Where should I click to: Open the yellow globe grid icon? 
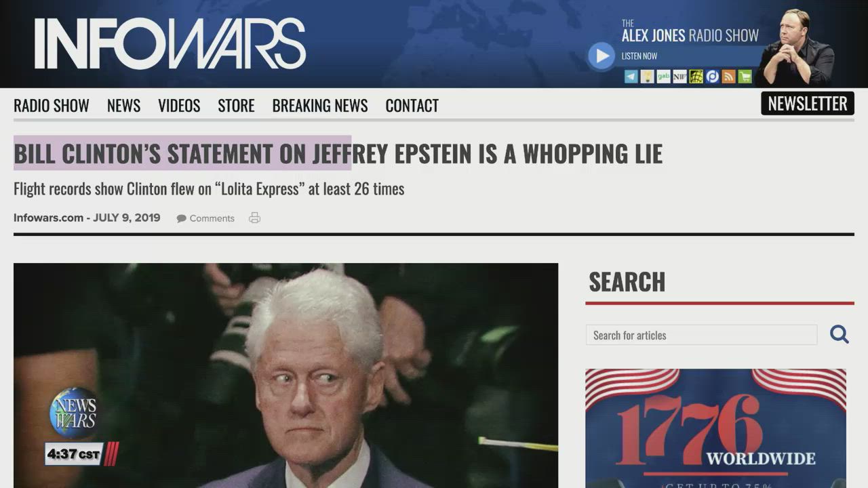696,77
